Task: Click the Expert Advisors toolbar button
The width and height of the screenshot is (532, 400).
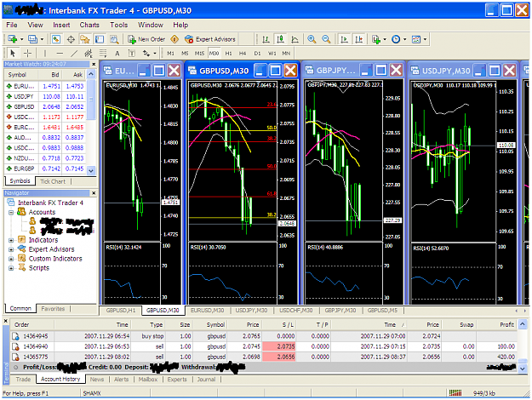Action: point(210,39)
